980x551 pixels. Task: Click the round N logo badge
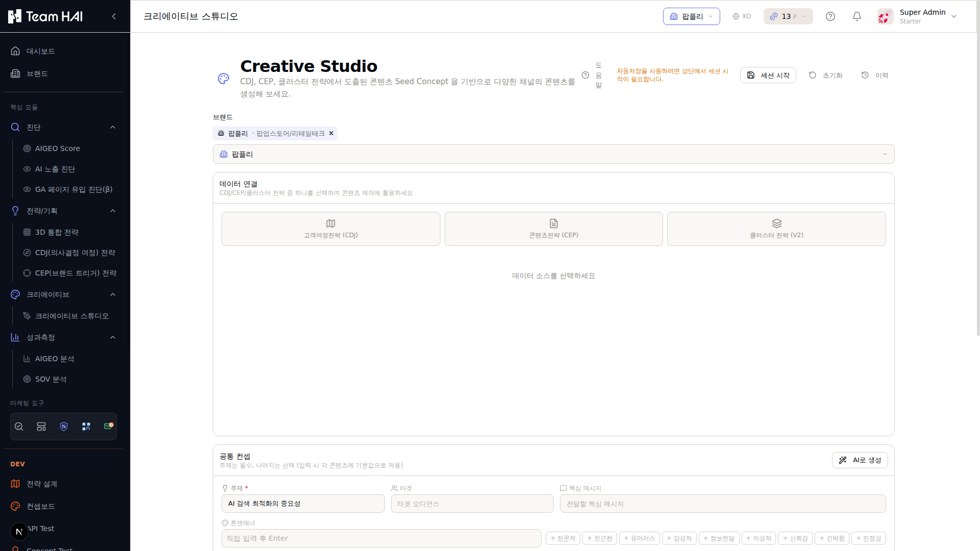[x=19, y=532]
